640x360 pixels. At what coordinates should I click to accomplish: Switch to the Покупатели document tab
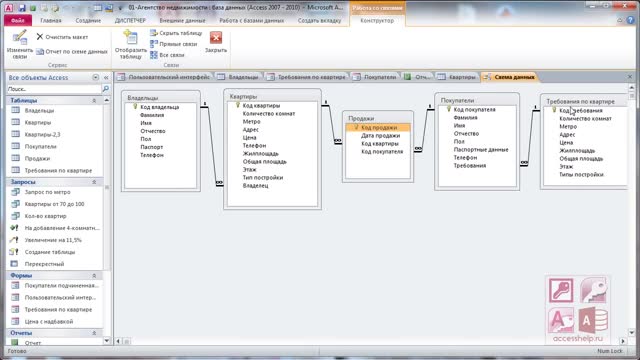pos(375,77)
